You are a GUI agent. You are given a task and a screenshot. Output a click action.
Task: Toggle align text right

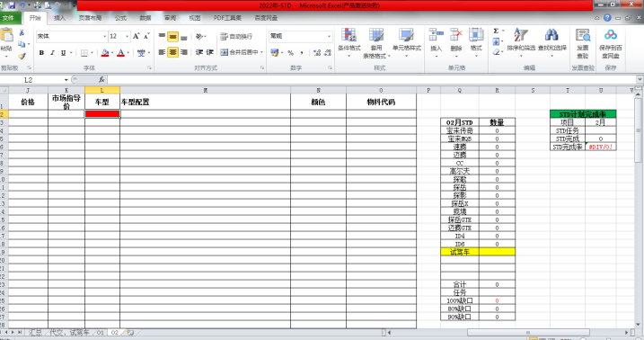(x=184, y=52)
